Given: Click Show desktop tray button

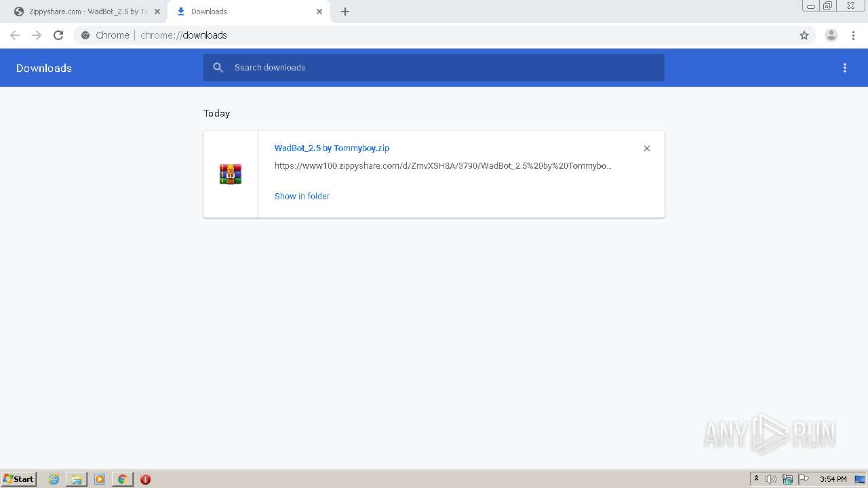Looking at the screenshot, I should (x=860, y=479).
